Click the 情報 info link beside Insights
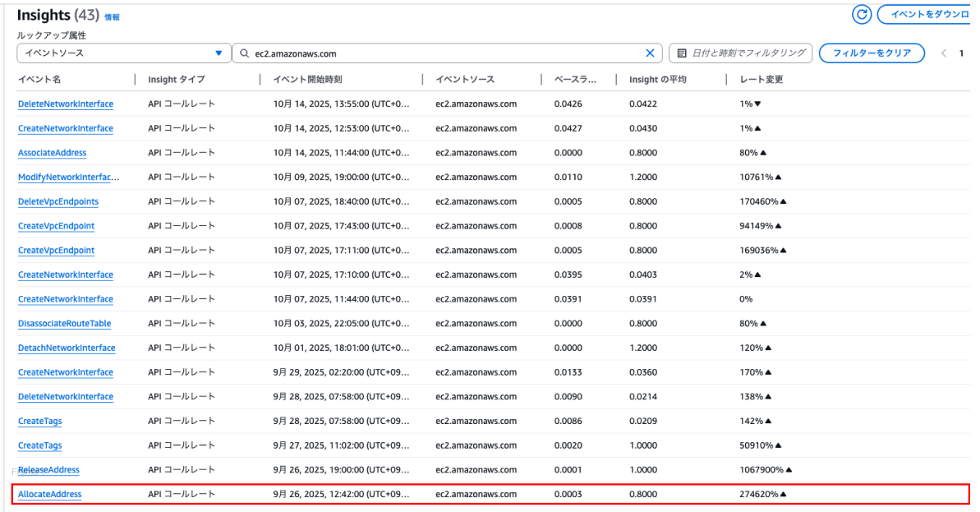 tap(113, 16)
